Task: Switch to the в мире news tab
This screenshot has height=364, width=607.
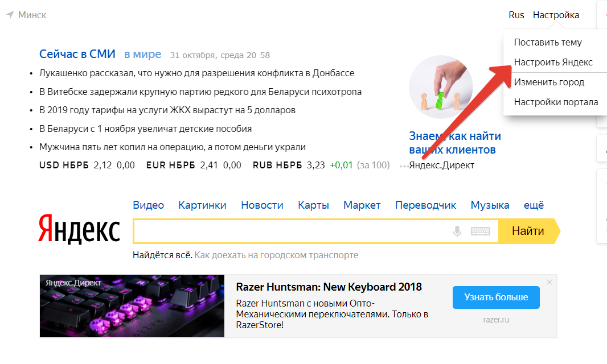Action: tap(142, 54)
